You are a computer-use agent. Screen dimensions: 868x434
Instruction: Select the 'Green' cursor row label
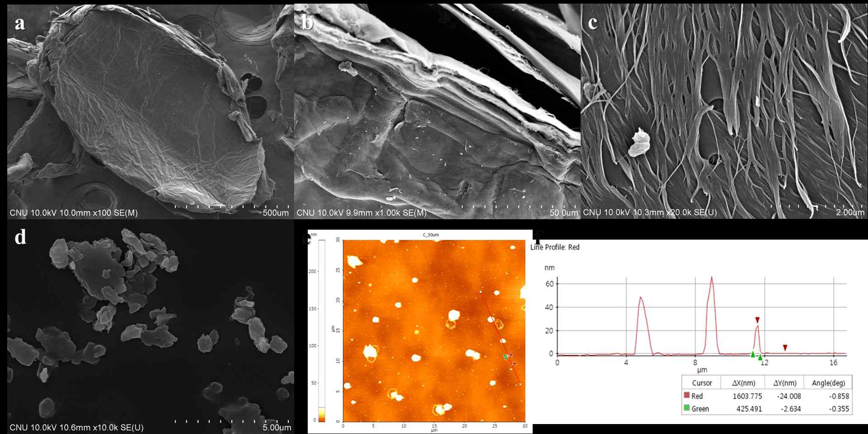tap(700, 409)
